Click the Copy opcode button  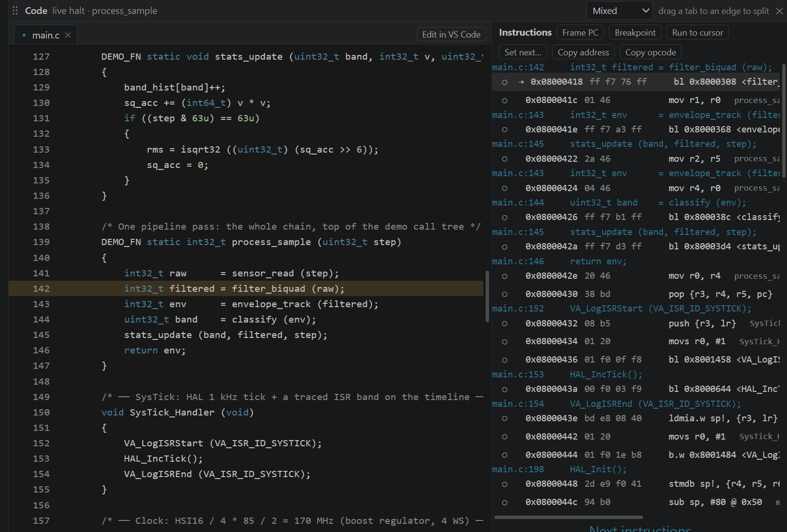click(650, 52)
